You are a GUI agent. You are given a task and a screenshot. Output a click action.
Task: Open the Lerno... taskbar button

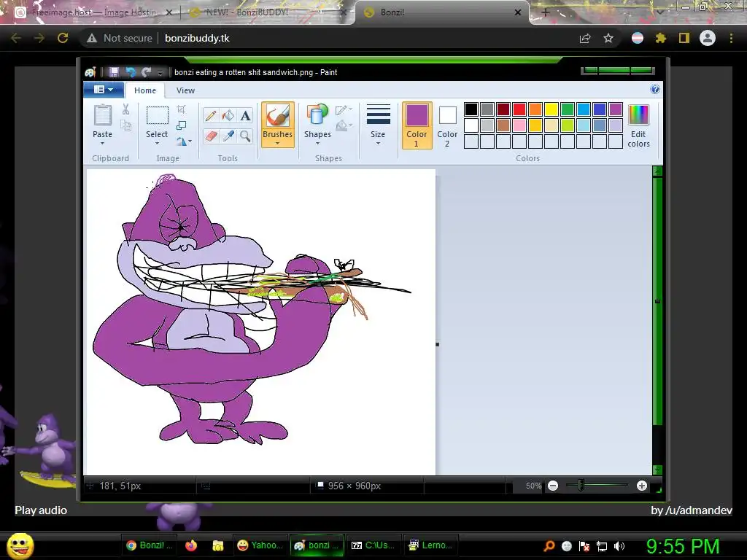[x=430, y=545]
